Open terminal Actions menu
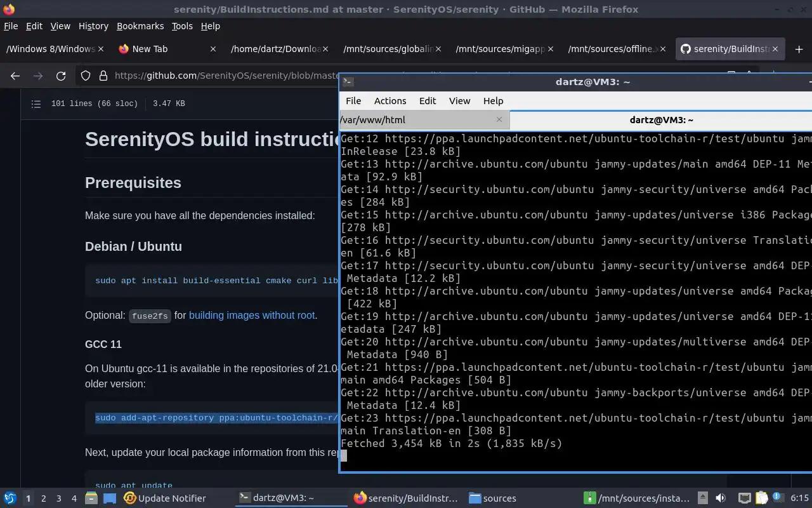812x508 pixels. (390, 101)
